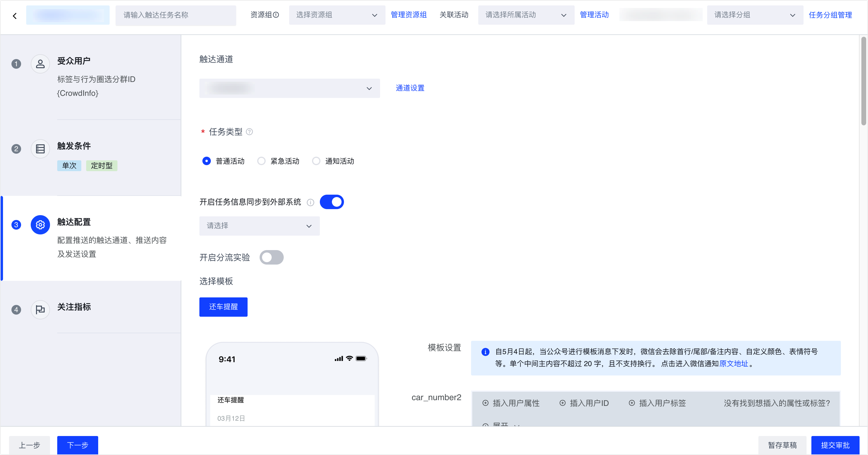This screenshot has width=868, height=455.
Task: Click the 提交审批 button
Action: pos(835,445)
